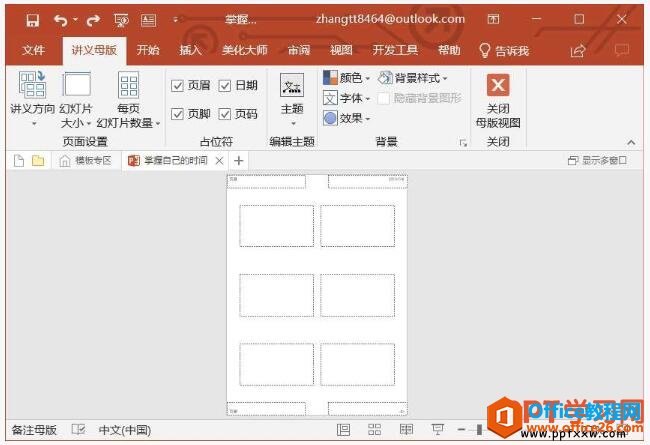Start Slide Show view icon
The height and width of the screenshot is (445, 650).
437,430
